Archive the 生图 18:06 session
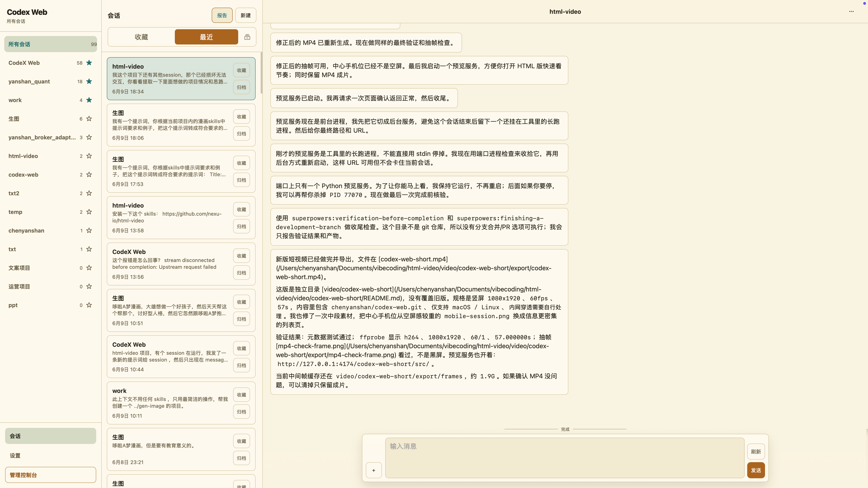Screen dimensions: 868x488 tap(241, 134)
